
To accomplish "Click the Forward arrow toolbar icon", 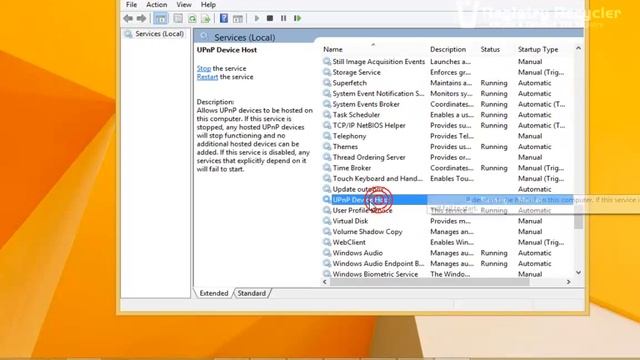I will (x=141, y=18).
